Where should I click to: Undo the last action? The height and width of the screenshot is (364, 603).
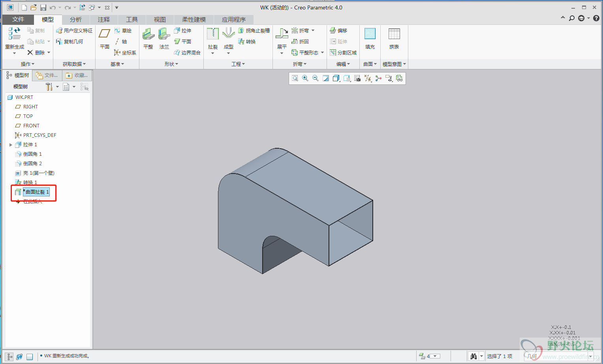pyautogui.click(x=53, y=7)
